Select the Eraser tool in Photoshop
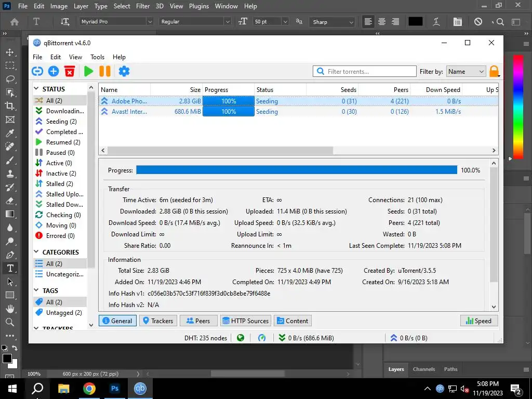 tap(10, 201)
